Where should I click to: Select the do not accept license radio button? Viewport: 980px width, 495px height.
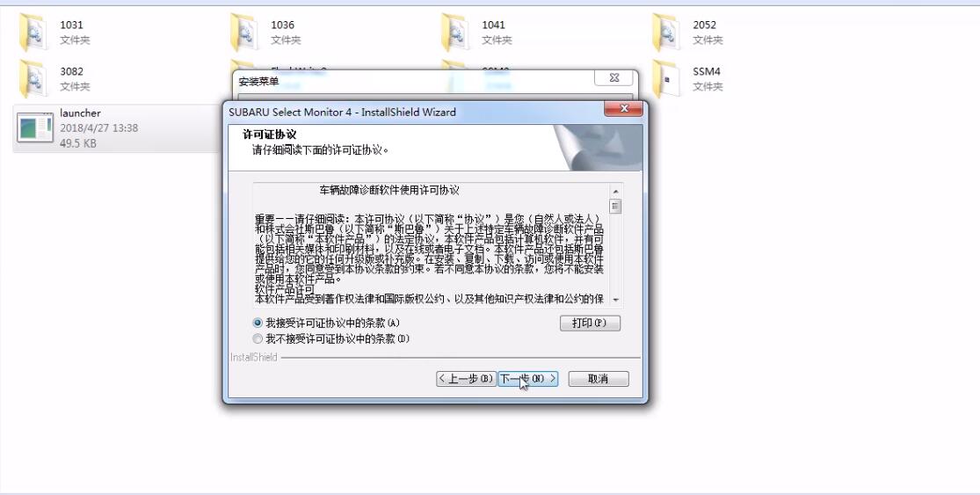click(x=258, y=338)
